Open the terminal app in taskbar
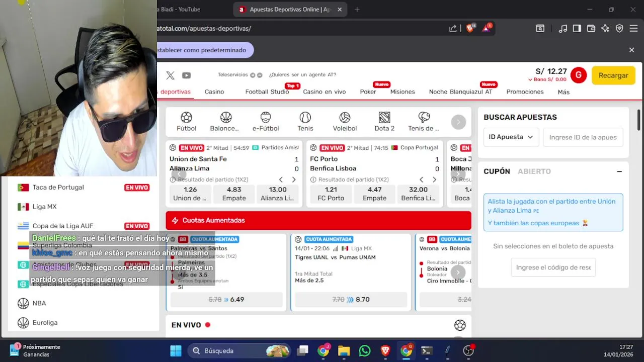Screen dimensions: 644x362 pos(427,350)
